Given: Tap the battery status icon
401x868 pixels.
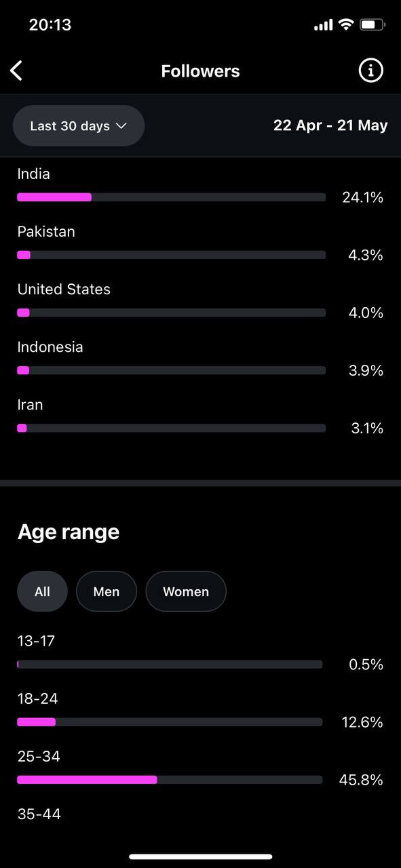Looking at the screenshot, I should (x=373, y=25).
